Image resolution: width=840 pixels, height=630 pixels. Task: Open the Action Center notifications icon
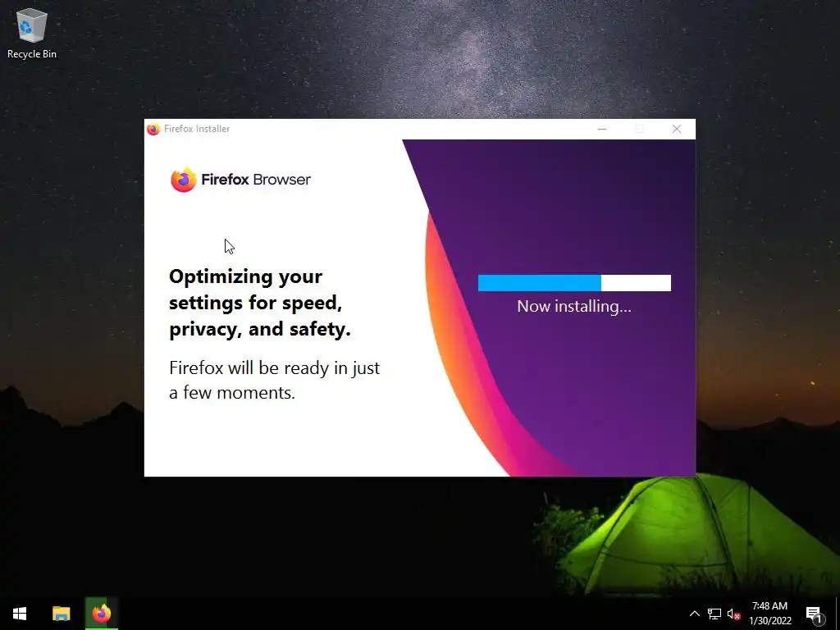[815, 614]
